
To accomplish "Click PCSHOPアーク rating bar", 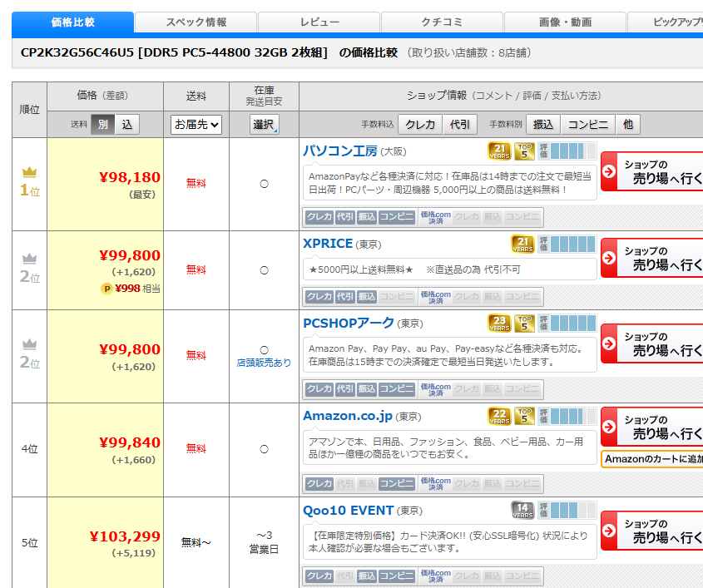I will click(567, 324).
